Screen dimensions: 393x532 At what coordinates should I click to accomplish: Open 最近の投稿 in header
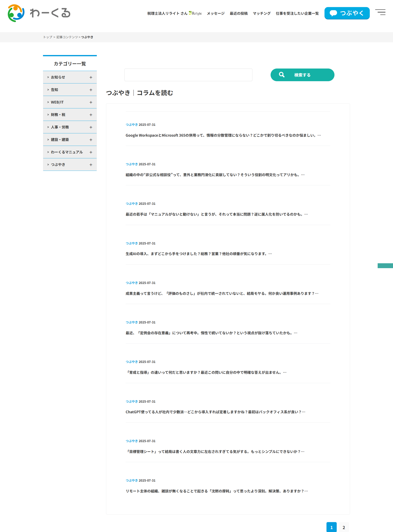point(238,13)
